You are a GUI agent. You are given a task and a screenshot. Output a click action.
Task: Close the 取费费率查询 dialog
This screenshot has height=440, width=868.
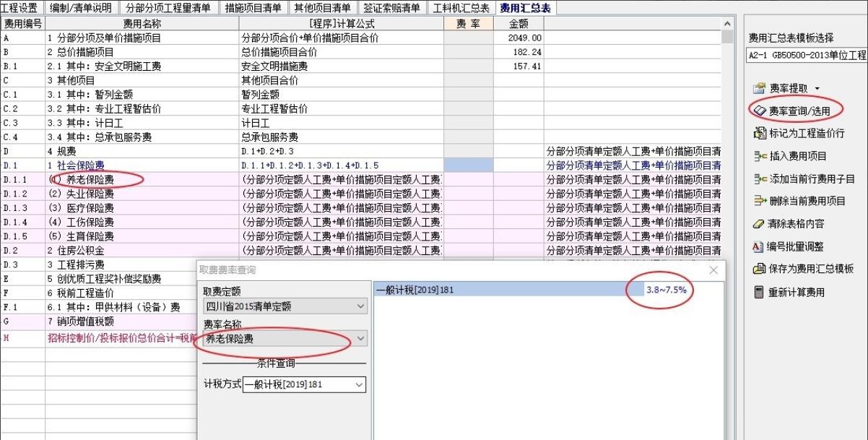[713, 270]
